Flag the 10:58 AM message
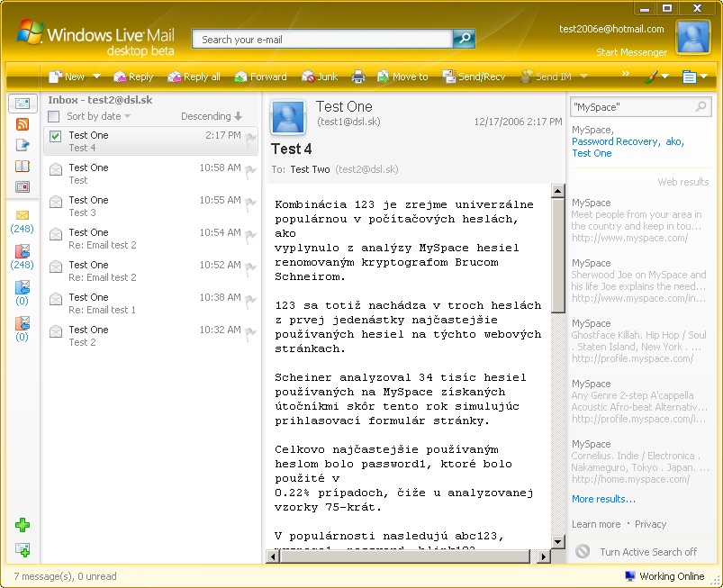The width and height of the screenshot is (723, 588). click(251, 171)
